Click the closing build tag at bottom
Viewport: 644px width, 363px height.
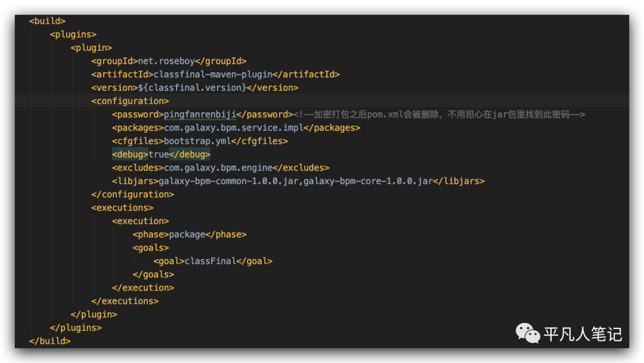[x=50, y=341]
